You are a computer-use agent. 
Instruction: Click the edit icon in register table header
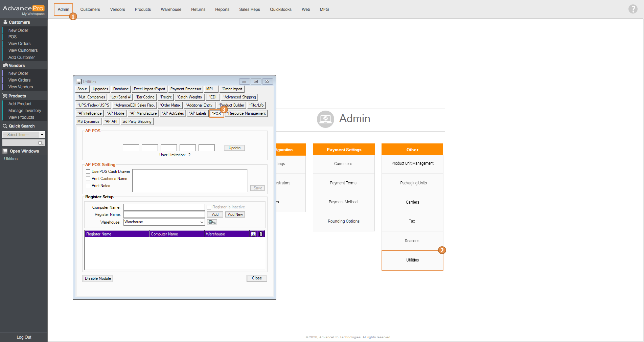coord(253,234)
